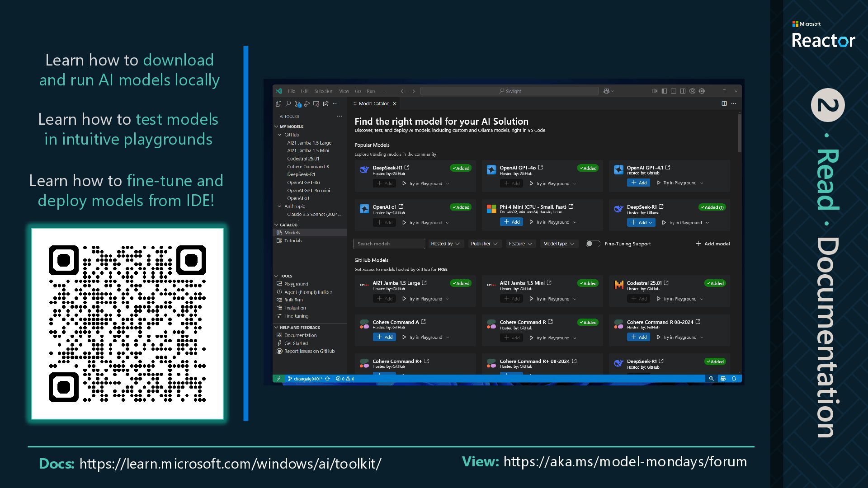The width and height of the screenshot is (868, 488).
Task: Click the zoom magnifier in status bar
Action: 711,379
